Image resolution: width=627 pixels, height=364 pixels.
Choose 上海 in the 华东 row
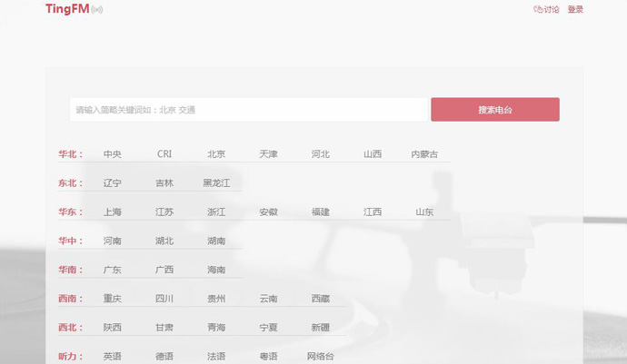point(113,212)
